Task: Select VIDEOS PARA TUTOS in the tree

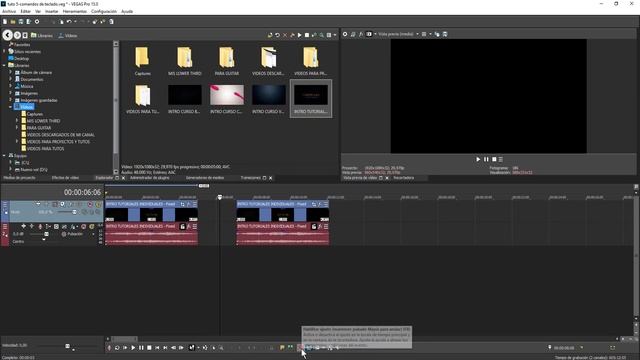Action: point(45,149)
